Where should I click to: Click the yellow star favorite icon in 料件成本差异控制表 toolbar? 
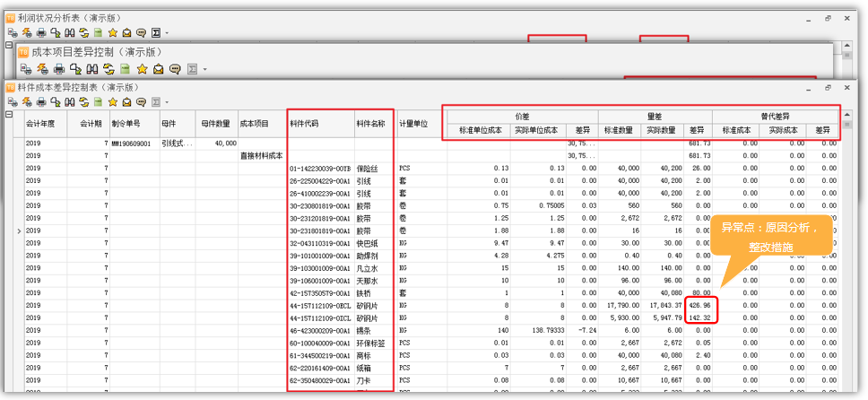coord(113,102)
